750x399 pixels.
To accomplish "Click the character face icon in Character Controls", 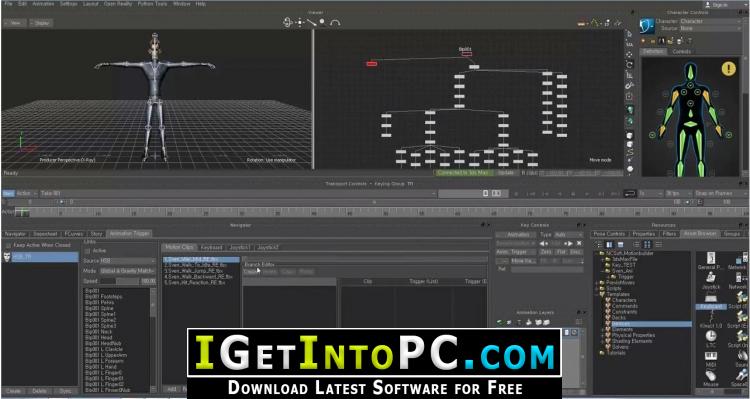I will coord(647,25).
